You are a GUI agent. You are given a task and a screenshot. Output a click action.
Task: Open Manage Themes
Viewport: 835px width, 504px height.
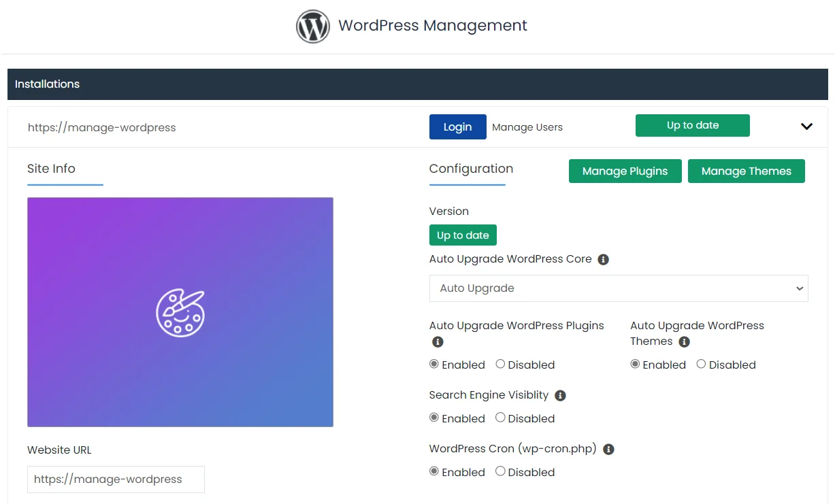click(746, 171)
